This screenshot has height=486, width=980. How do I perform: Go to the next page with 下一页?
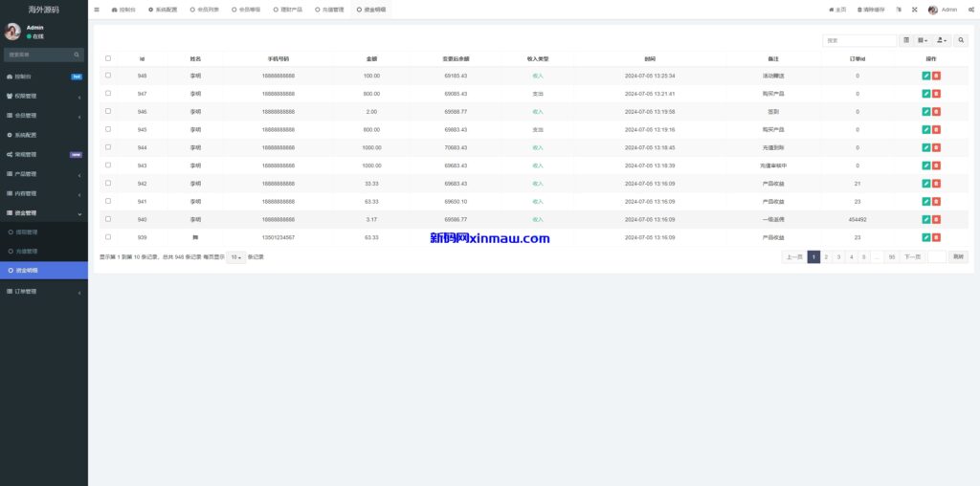[912, 257]
